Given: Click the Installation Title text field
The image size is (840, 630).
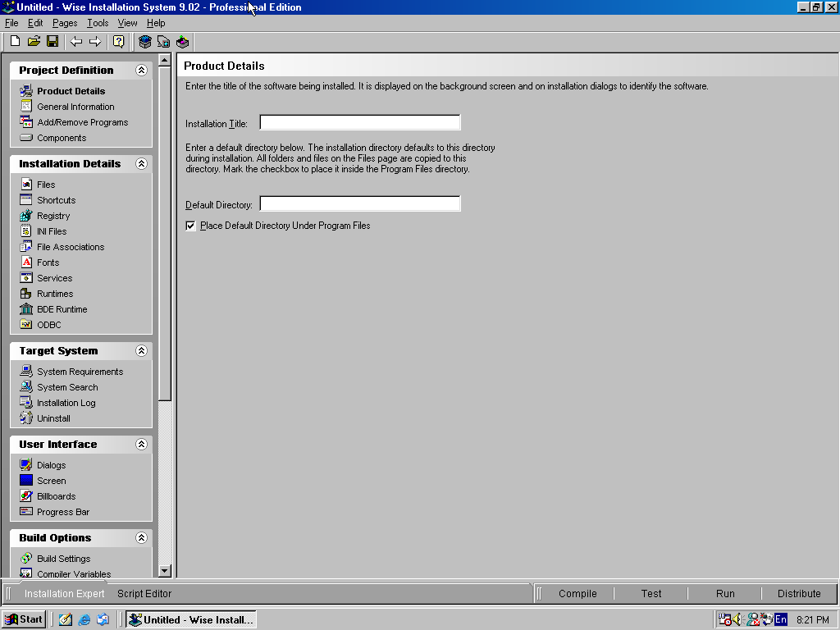Looking at the screenshot, I should tap(359, 123).
